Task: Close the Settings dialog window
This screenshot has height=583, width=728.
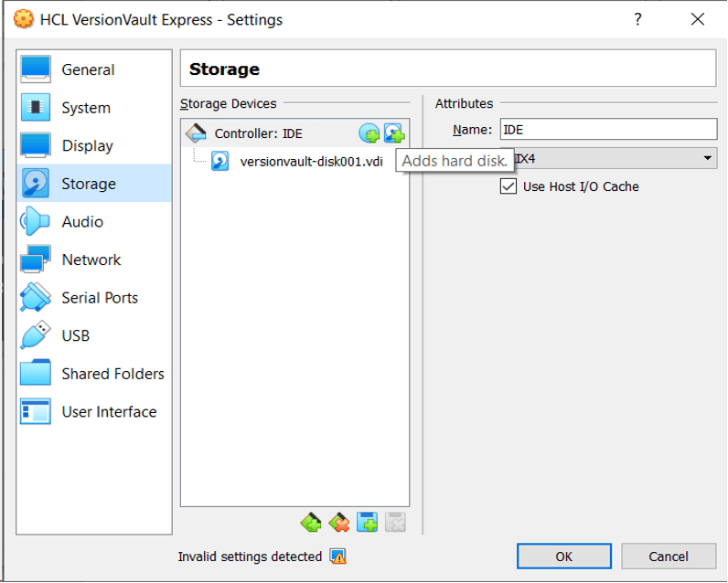Action: (x=697, y=19)
